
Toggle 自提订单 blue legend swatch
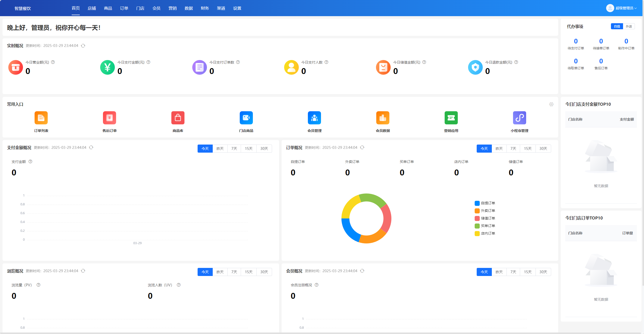click(x=477, y=203)
